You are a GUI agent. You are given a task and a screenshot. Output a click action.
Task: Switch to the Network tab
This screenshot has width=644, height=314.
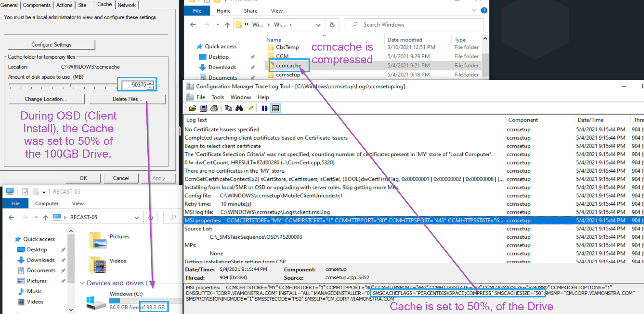[126, 5]
